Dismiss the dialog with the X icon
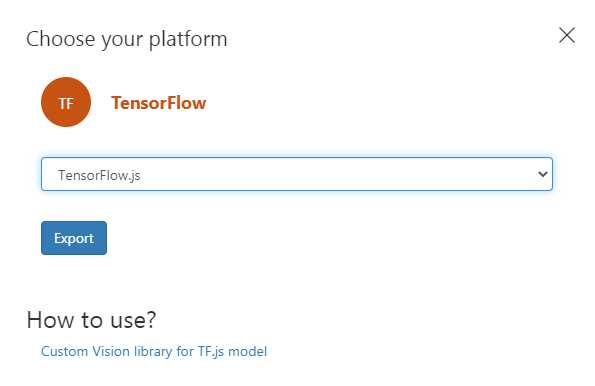 pyautogui.click(x=567, y=35)
